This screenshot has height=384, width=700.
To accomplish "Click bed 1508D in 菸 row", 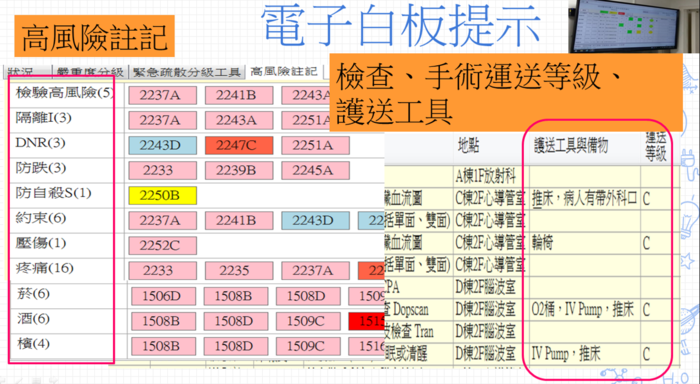I will (308, 296).
